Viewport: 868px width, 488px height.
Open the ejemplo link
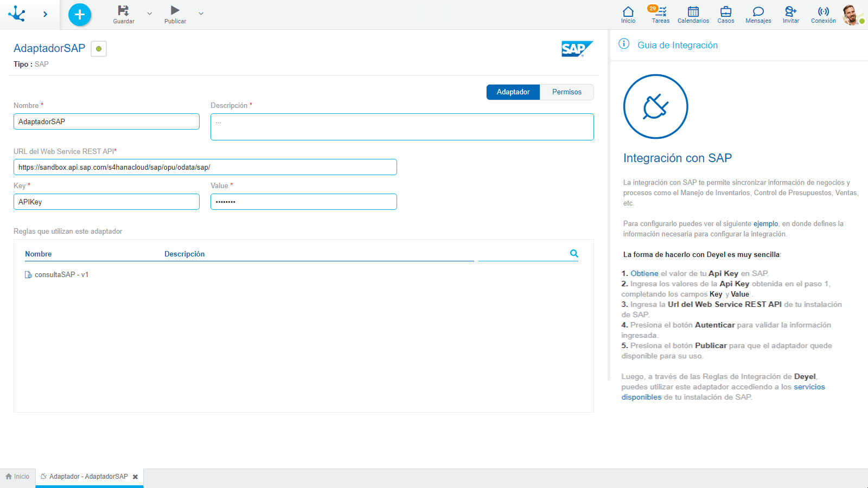tap(765, 223)
